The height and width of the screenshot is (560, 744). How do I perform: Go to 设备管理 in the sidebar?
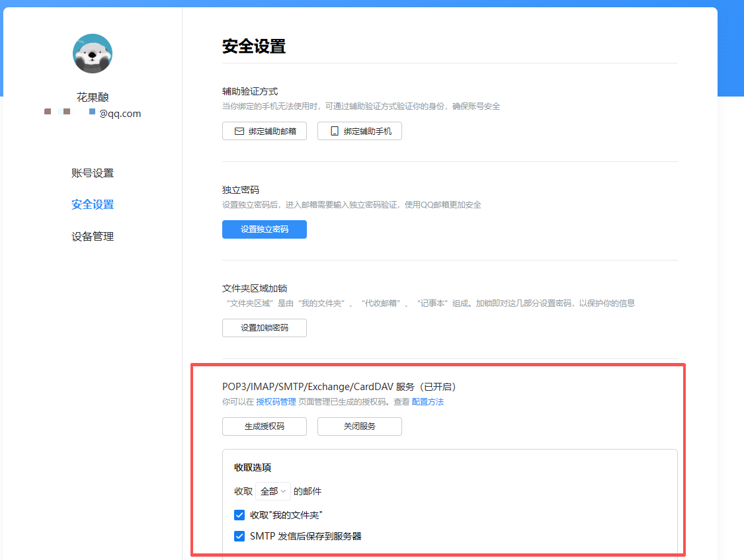click(x=93, y=237)
